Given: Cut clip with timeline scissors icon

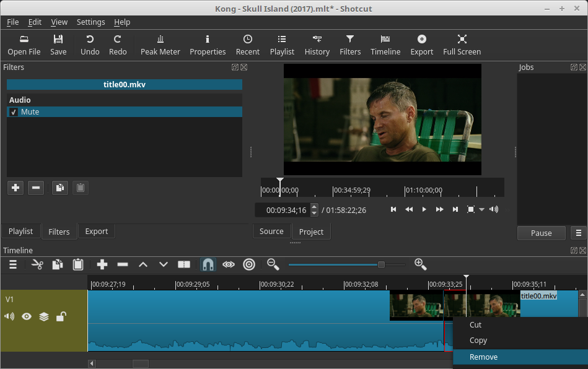Looking at the screenshot, I should tap(37, 265).
